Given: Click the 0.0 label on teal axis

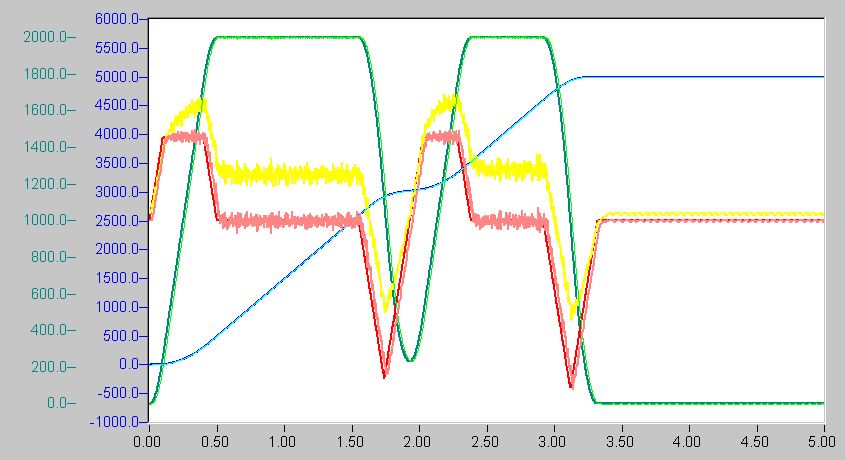Looking at the screenshot, I should (57, 403).
